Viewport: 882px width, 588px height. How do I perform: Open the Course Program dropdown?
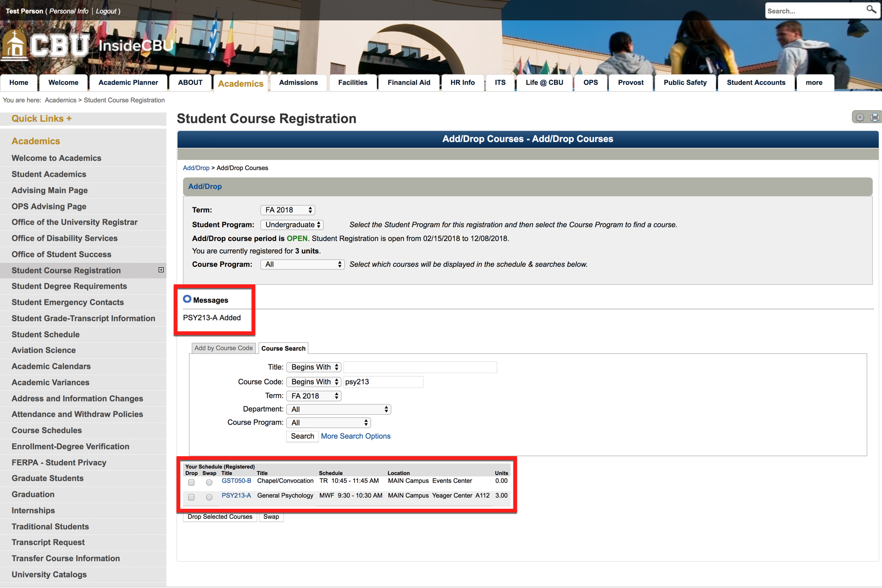(302, 264)
